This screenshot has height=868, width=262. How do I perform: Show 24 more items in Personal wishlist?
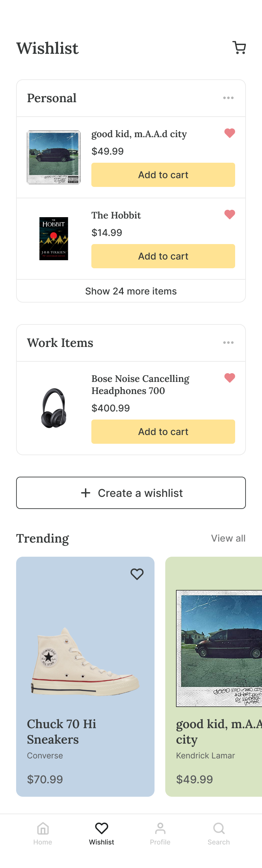[x=131, y=291]
